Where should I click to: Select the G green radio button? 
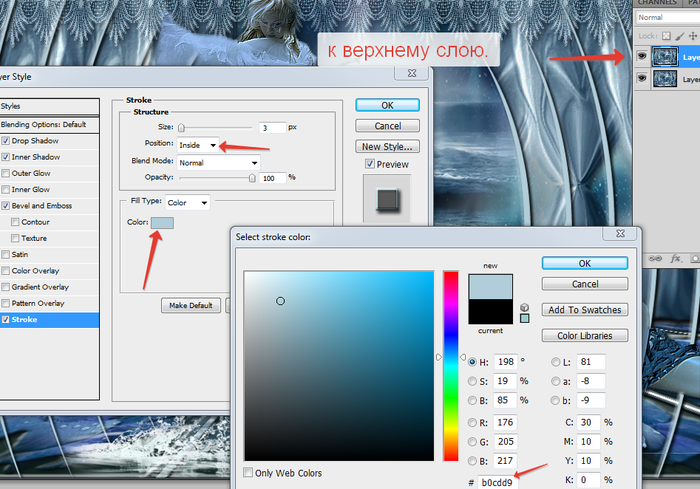click(472, 442)
